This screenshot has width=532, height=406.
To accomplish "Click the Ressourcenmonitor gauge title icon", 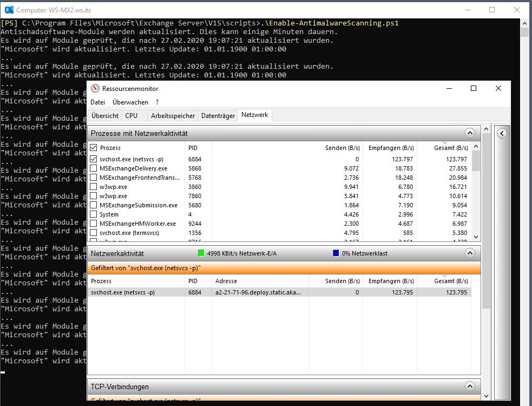I will [x=95, y=89].
